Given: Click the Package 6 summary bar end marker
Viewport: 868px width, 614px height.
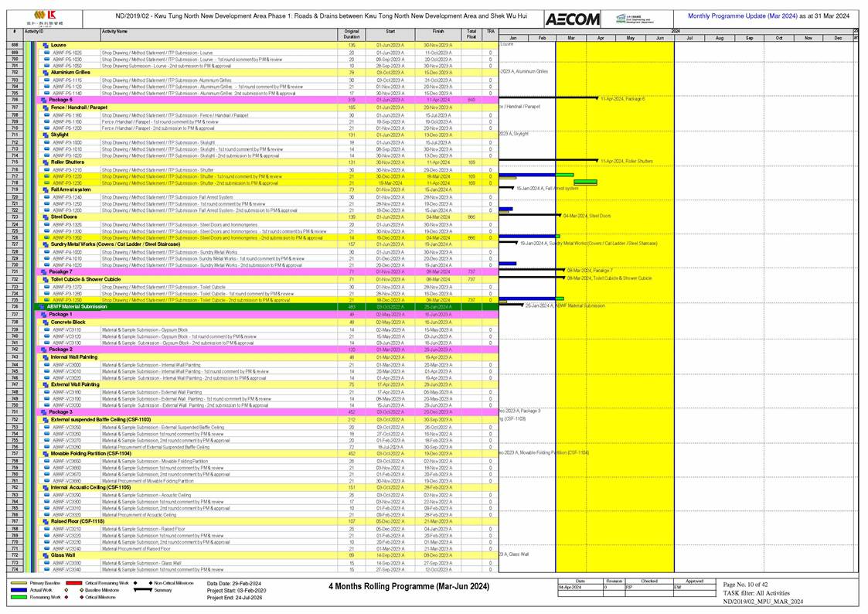Looking at the screenshot, I should coord(597,99).
